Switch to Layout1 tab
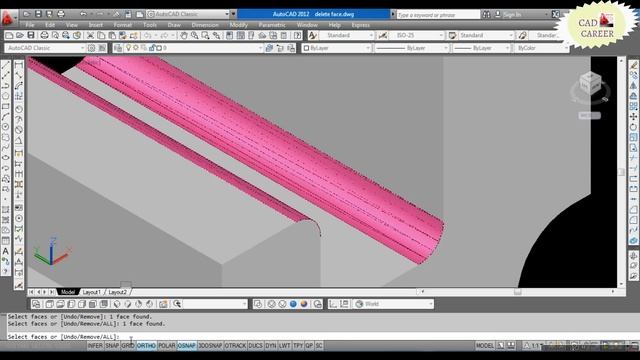640x360 pixels. pyautogui.click(x=91, y=292)
